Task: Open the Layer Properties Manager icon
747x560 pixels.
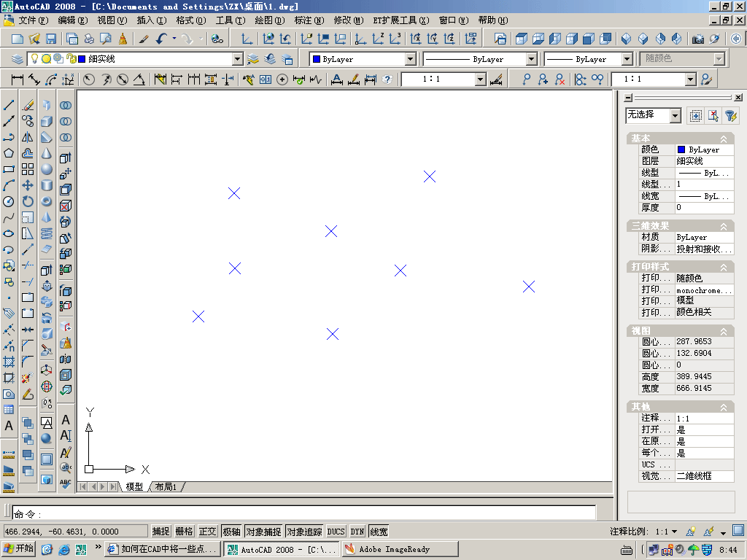Action: [18, 59]
